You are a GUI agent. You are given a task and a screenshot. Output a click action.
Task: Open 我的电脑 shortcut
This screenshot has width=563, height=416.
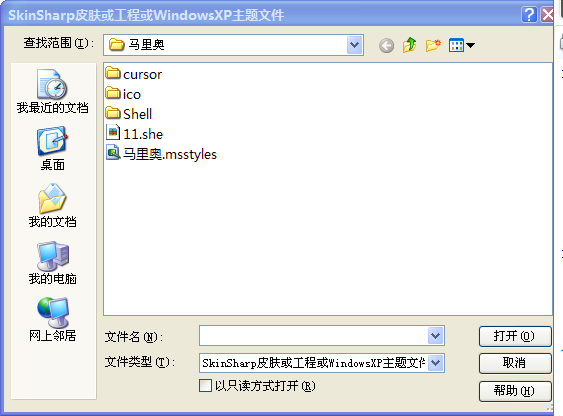52,263
